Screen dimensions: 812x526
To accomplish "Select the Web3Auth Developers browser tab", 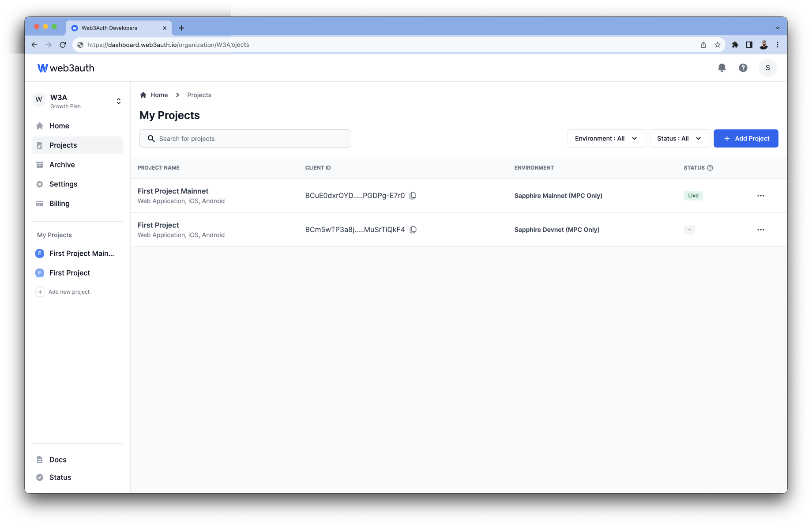I will point(119,28).
